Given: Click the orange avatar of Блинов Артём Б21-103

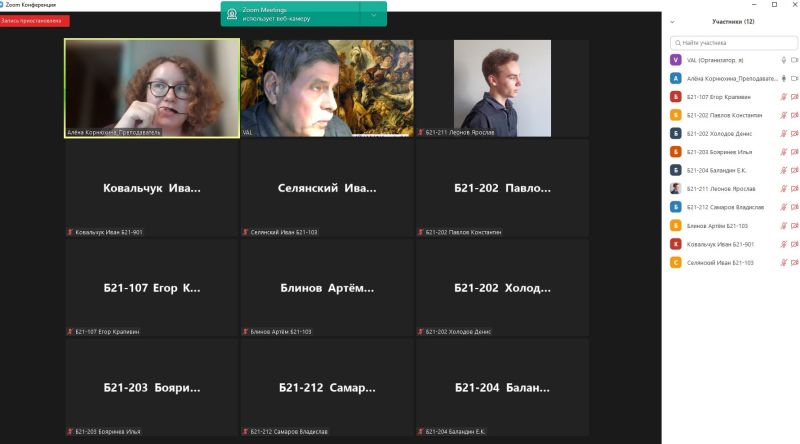Looking at the screenshot, I should (x=676, y=226).
